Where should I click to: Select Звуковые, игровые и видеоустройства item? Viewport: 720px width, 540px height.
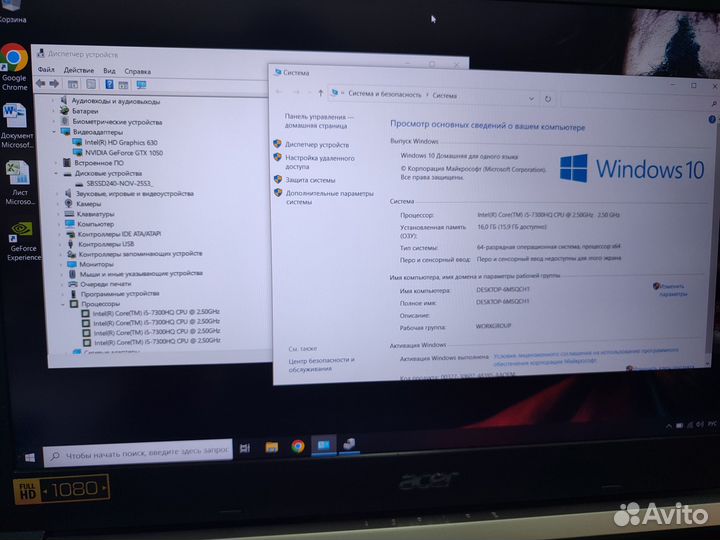(135, 194)
